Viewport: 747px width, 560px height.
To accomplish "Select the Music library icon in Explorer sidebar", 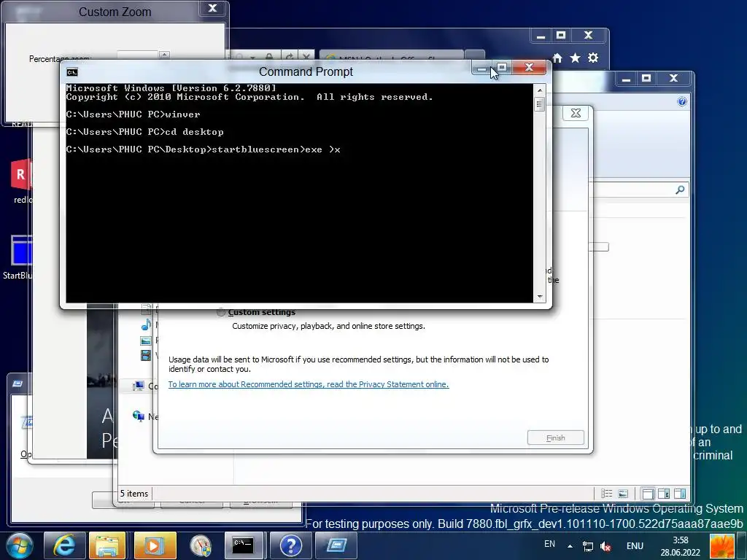I will click(146, 325).
